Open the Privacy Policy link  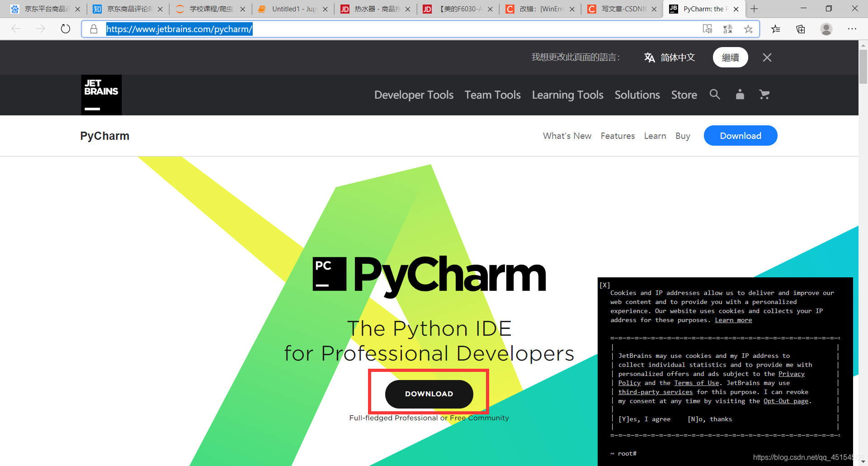pyautogui.click(x=792, y=374)
